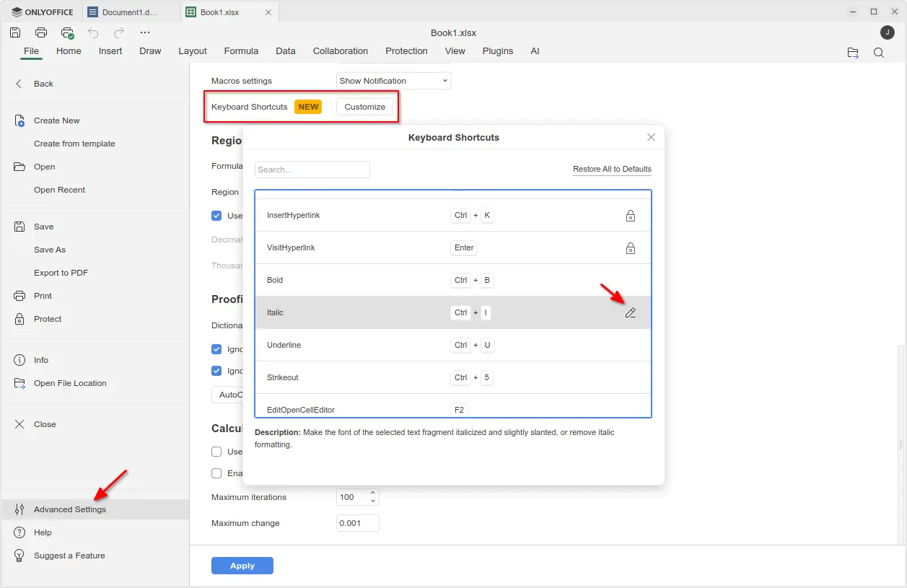Image resolution: width=907 pixels, height=588 pixels.
Task: Click the Open file location folder icon
Action: tap(853, 53)
